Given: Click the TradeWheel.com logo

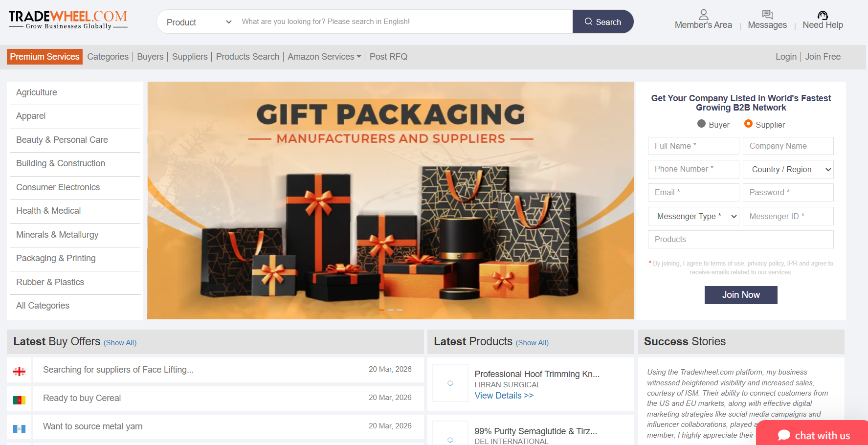Looking at the screenshot, I should [x=68, y=20].
